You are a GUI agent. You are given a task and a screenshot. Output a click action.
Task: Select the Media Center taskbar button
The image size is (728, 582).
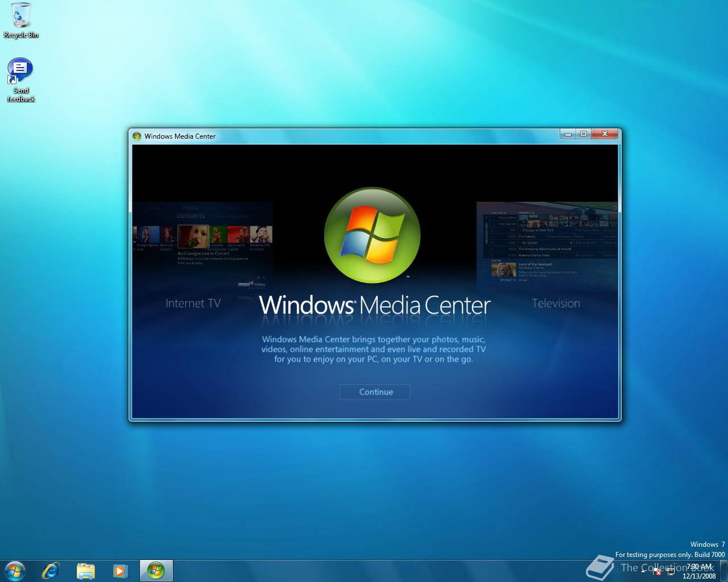[x=156, y=571]
